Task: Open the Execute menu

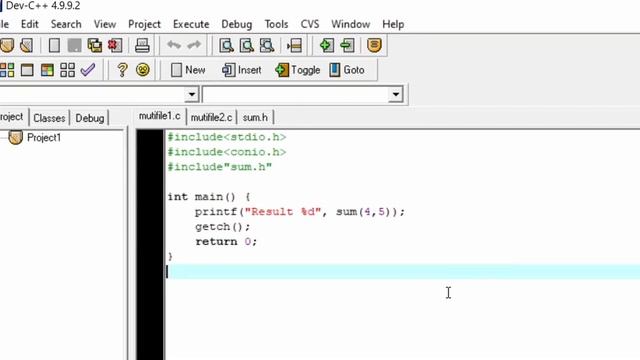Action: [x=191, y=24]
